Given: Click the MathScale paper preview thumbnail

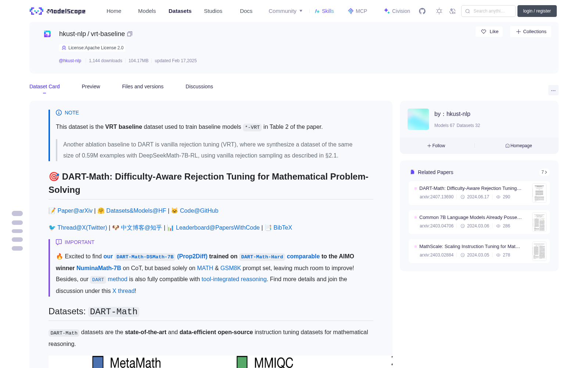Looking at the screenshot, I should (539, 251).
